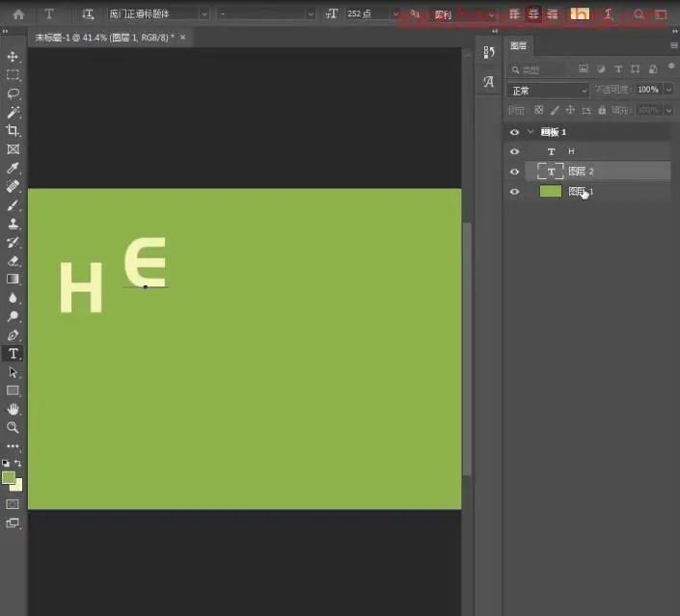Hide the 画板 1 artboard visibility

tap(514, 132)
